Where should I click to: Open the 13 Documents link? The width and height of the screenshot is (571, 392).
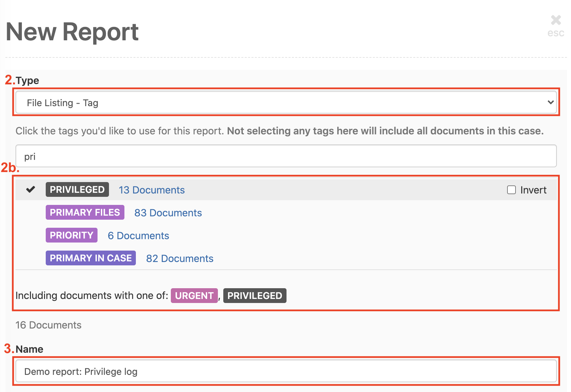pyautogui.click(x=152, y=190)
